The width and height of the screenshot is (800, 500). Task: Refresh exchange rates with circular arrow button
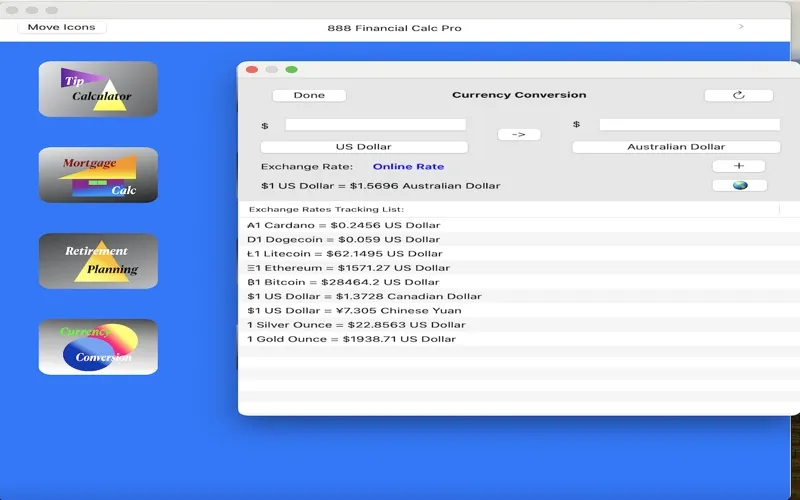pyautogui.click(x=739, y=95)
